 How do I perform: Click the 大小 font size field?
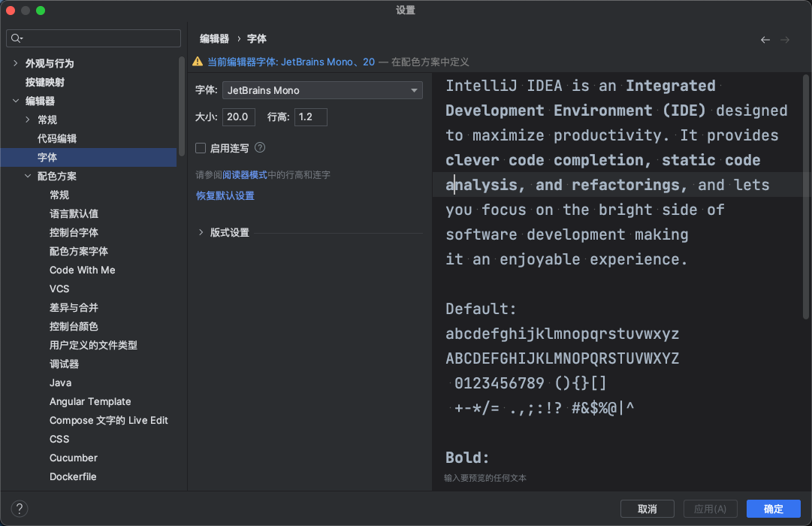(239, 117)
